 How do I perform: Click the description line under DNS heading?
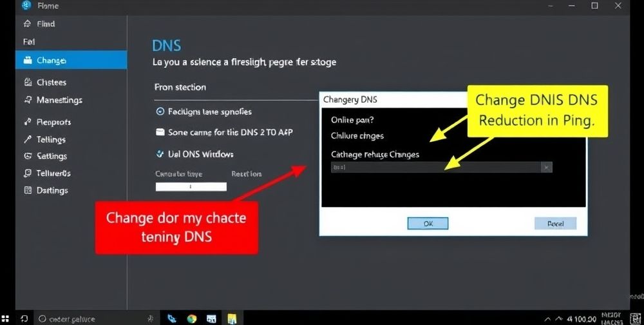pyautogui.click(x=244, y=62)
